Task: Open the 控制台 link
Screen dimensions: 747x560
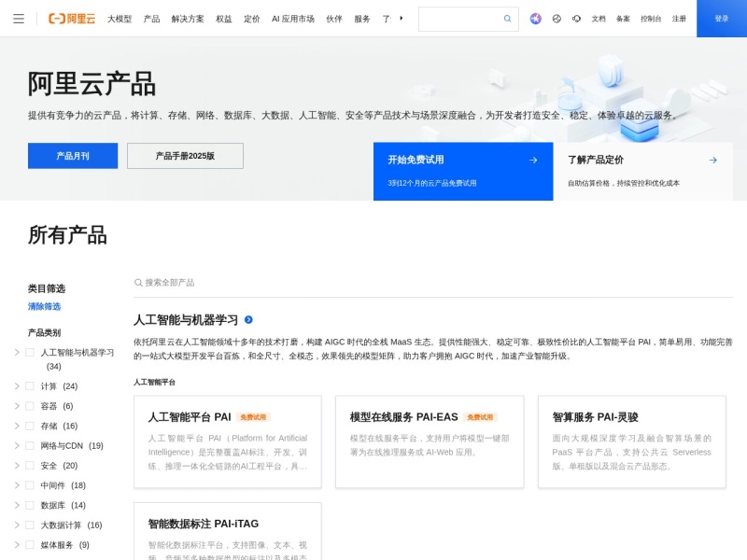Action: (x=651, y=19)
